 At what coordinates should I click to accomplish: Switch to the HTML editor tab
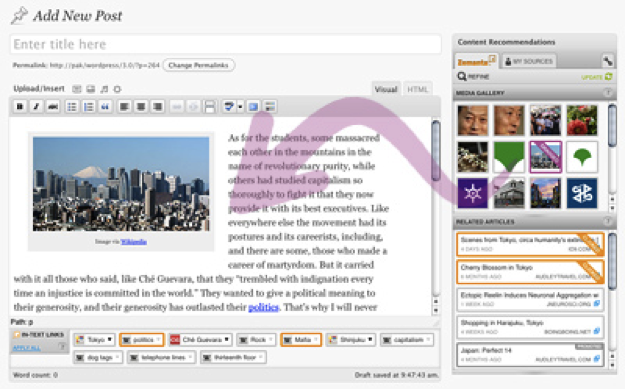(417, 89)
